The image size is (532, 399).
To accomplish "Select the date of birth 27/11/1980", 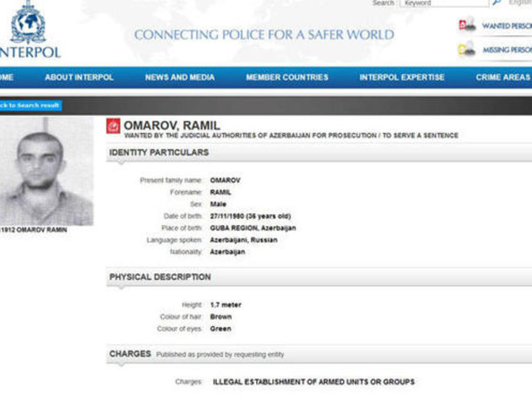I will click(250, 216).
